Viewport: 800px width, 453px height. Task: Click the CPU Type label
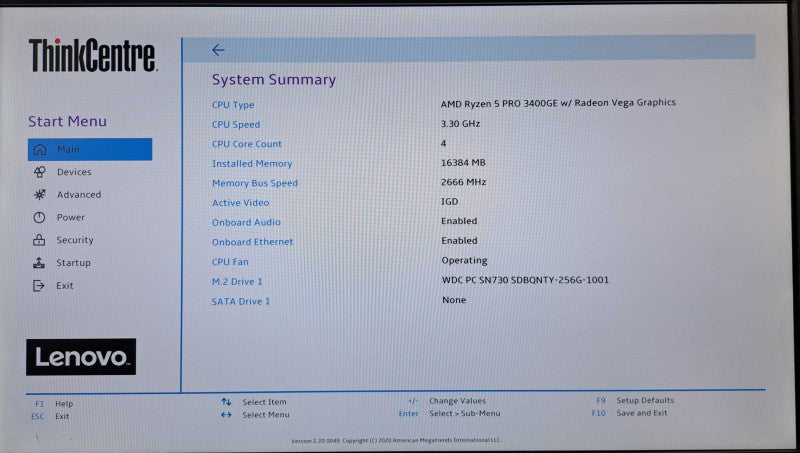[233, 105]
